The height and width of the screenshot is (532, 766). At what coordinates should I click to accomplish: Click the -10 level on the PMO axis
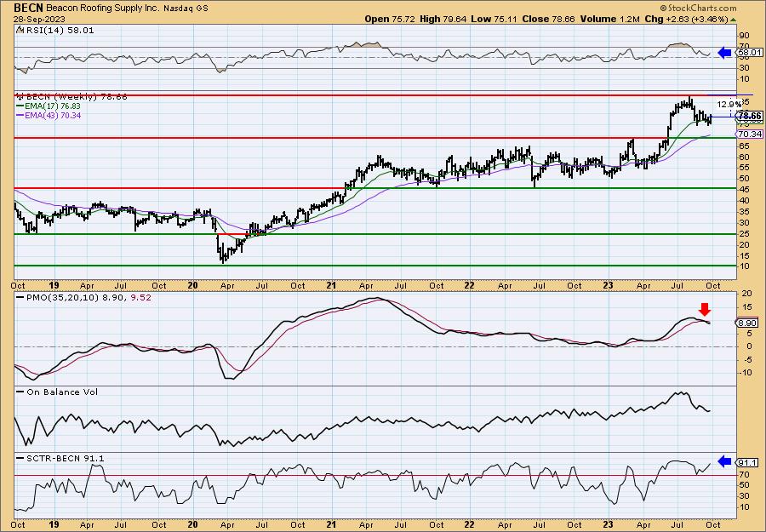[746, 373]
